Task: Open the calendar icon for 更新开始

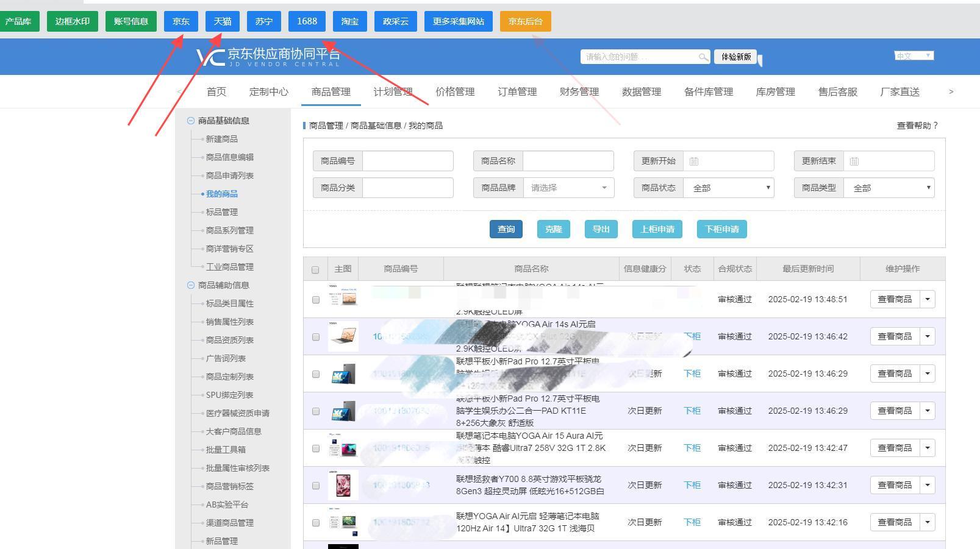Action: [693, 161]
